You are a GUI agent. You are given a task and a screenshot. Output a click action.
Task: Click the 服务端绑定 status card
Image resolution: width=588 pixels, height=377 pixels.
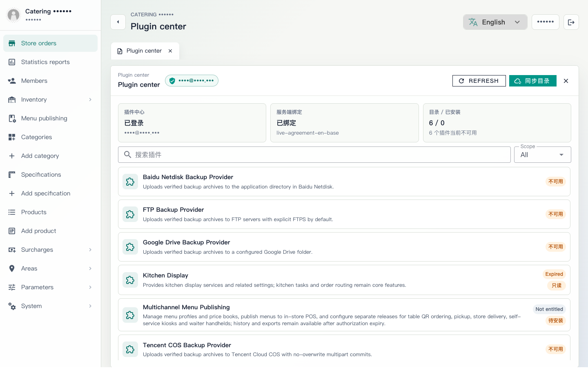tap(345, 123)
